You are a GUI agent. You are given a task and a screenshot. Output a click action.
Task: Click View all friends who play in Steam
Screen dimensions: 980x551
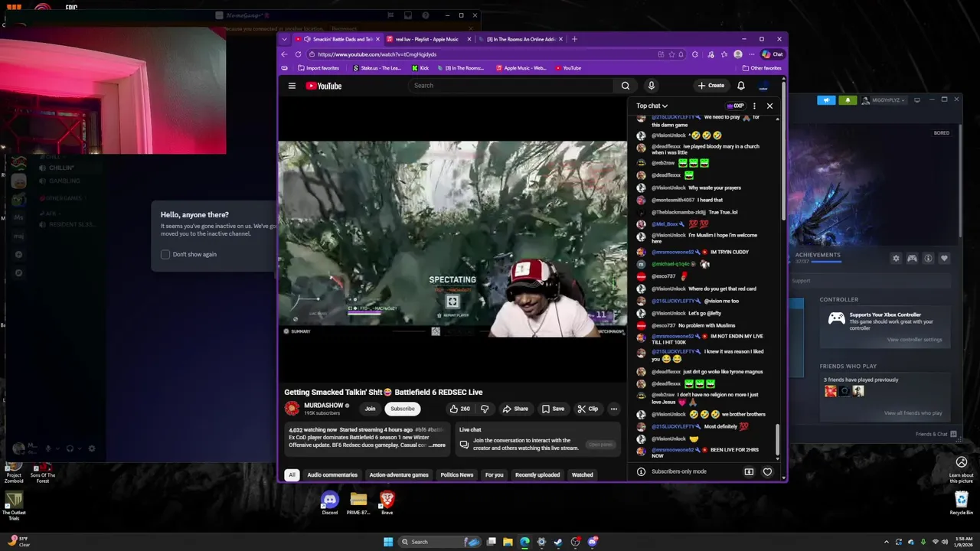[913, 413]
